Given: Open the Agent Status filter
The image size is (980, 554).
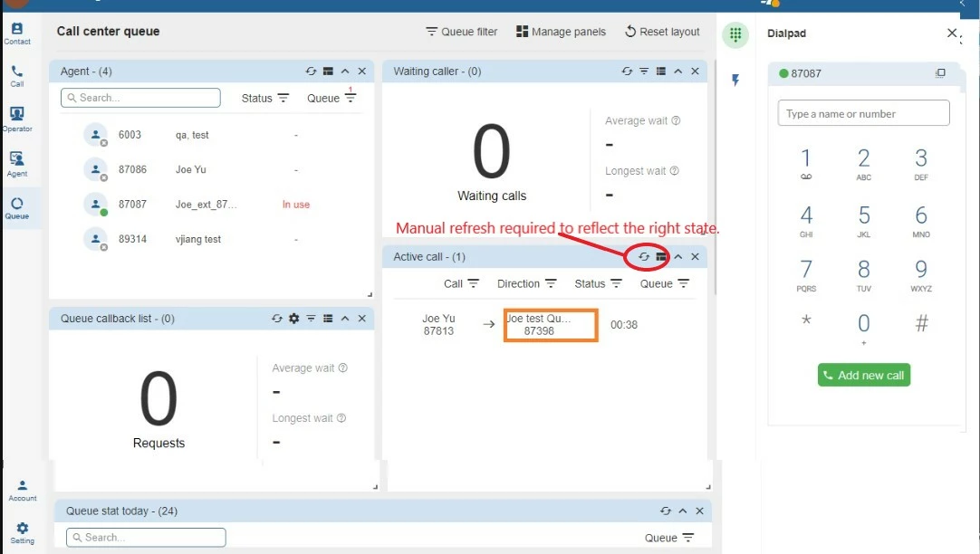Looking at the screenshot, I should point(265,98).
